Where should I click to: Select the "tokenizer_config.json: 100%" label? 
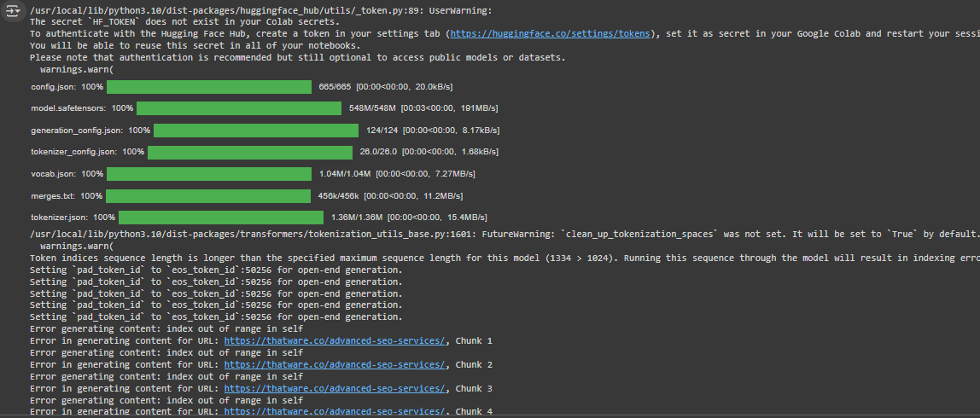(87, 153)
